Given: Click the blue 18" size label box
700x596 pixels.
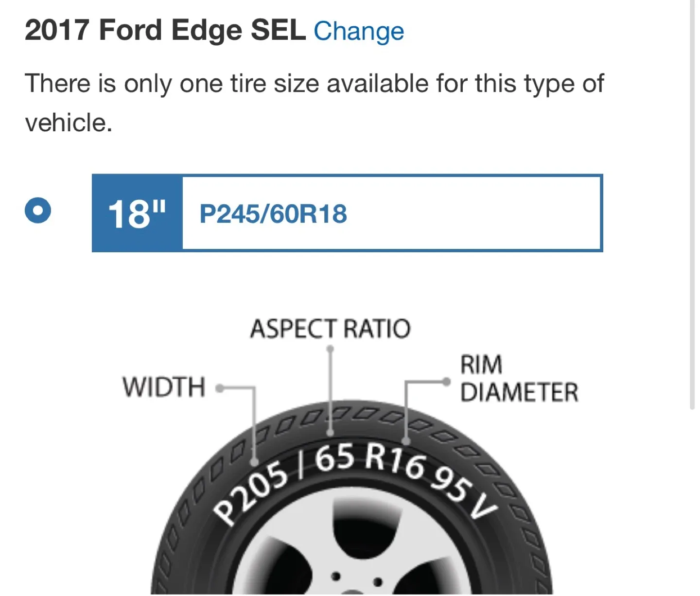Looking at the screenshot, I should coord(138,213).
